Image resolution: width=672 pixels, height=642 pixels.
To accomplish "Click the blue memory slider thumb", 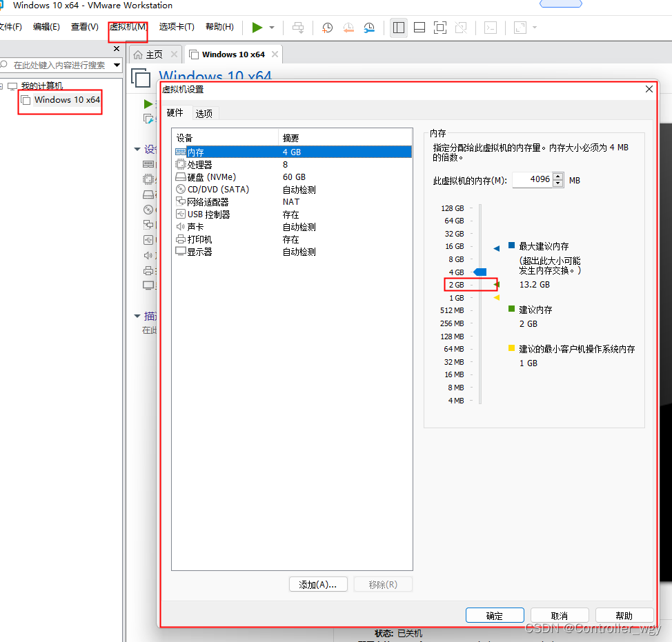I will [480, 272].
